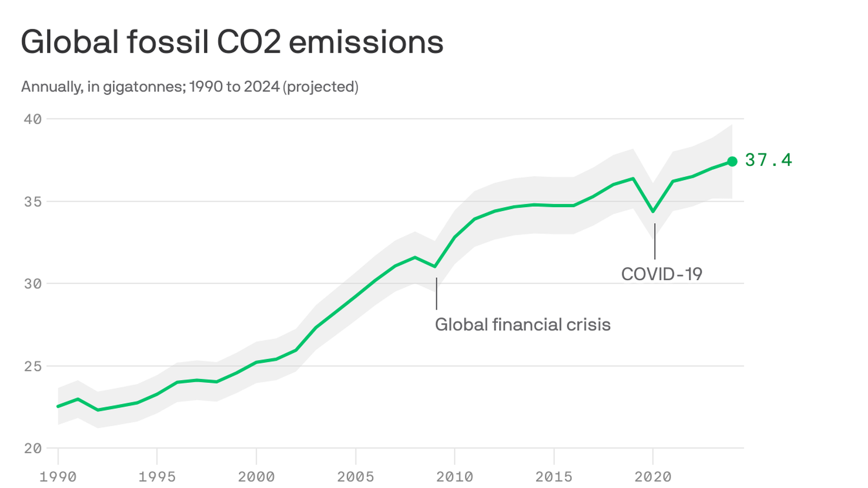
Task: Click the 2005 tick label on the x-axis
Action: click(x=355, y=477)
